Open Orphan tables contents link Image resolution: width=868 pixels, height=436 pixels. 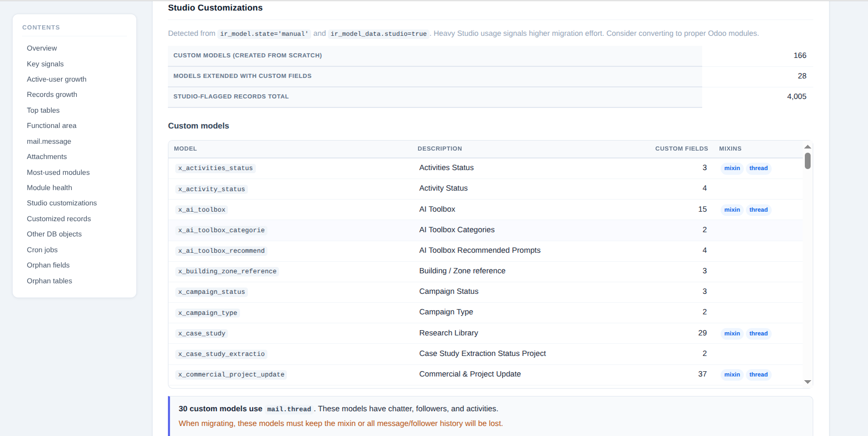point(49,281)
